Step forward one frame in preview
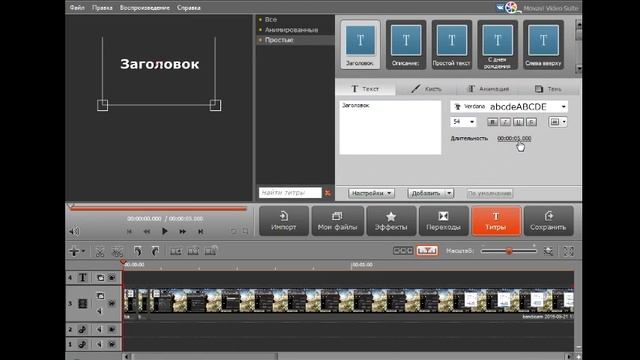 (182, 232)
